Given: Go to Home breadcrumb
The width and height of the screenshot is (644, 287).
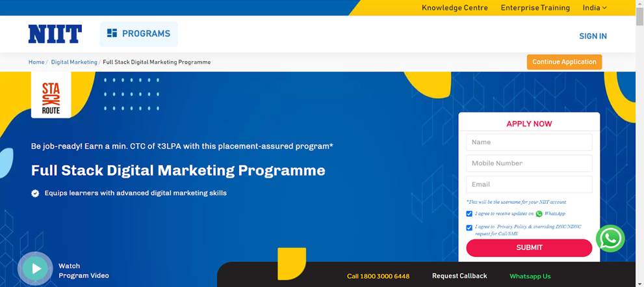Looking at the screenshot, I should [36, 62].
